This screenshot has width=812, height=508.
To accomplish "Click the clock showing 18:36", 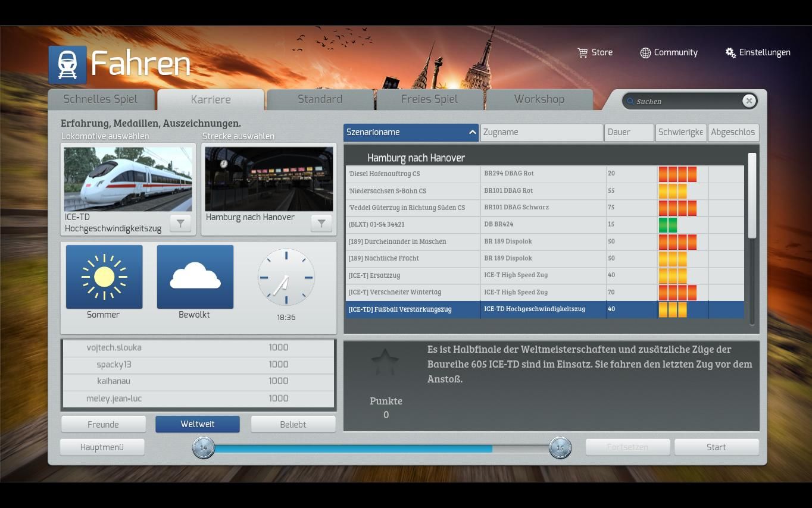I will (x=286, y=277).
